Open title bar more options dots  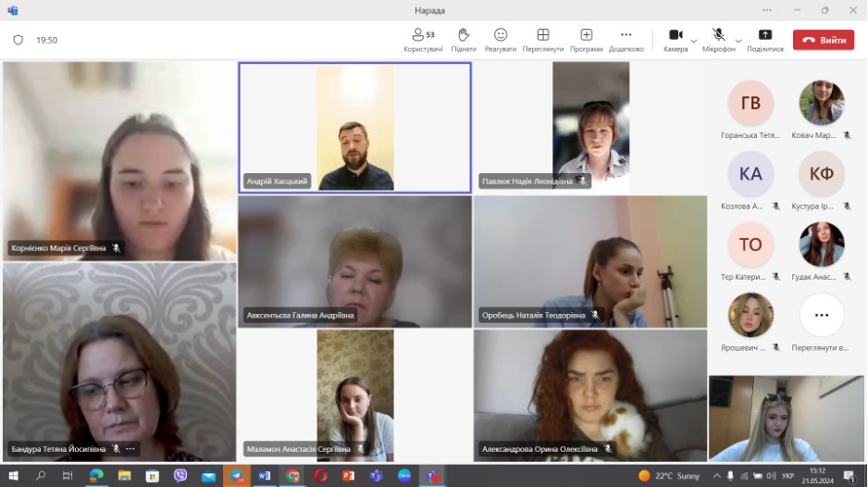(767, 10)
